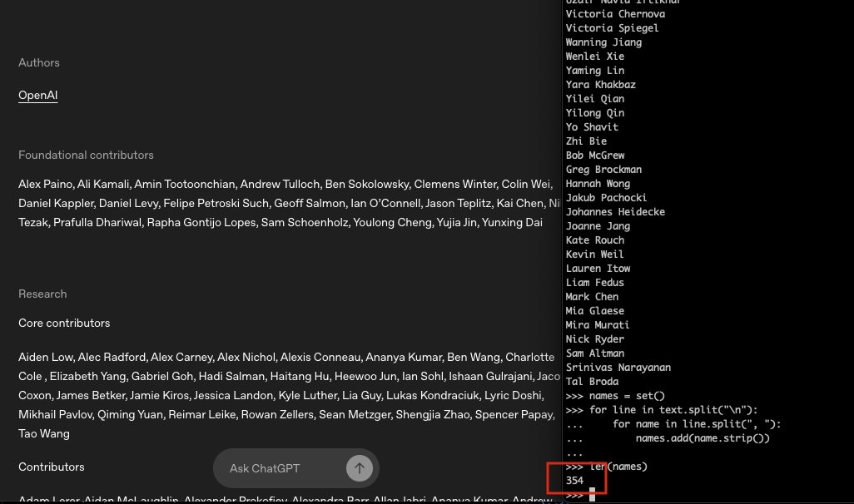
Task: Click 'Liam Fedus' terminal line
Action: pos(595,283)
